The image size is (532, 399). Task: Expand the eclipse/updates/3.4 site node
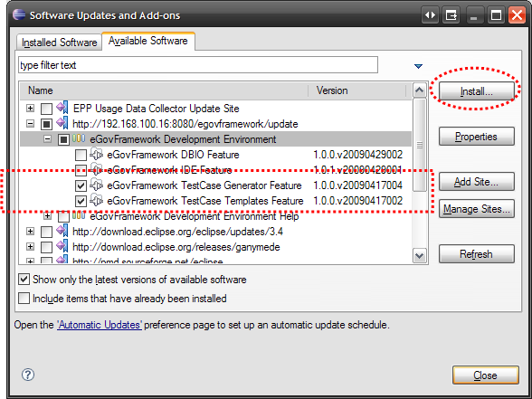click(30, 231)
